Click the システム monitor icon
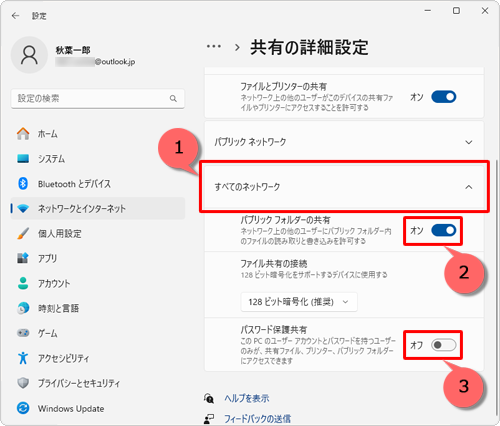 click(23, 159)
